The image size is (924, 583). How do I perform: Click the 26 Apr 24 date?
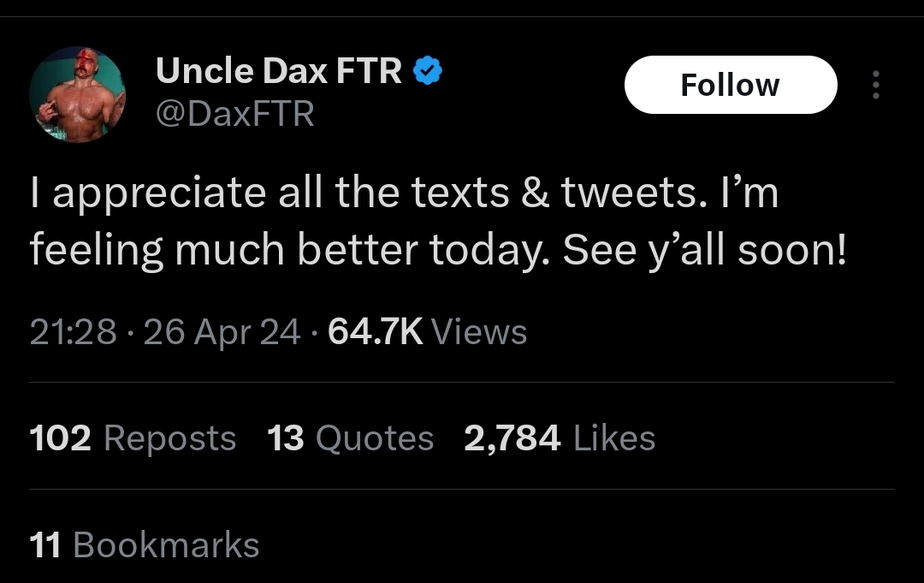click(222, 332)
